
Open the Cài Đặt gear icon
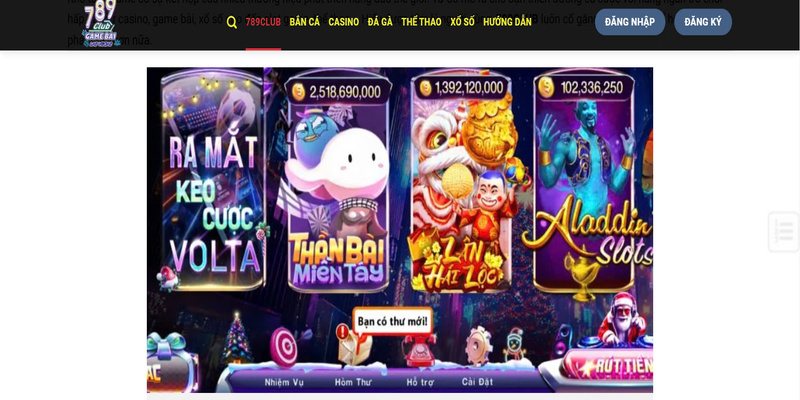tap(479, 345)
